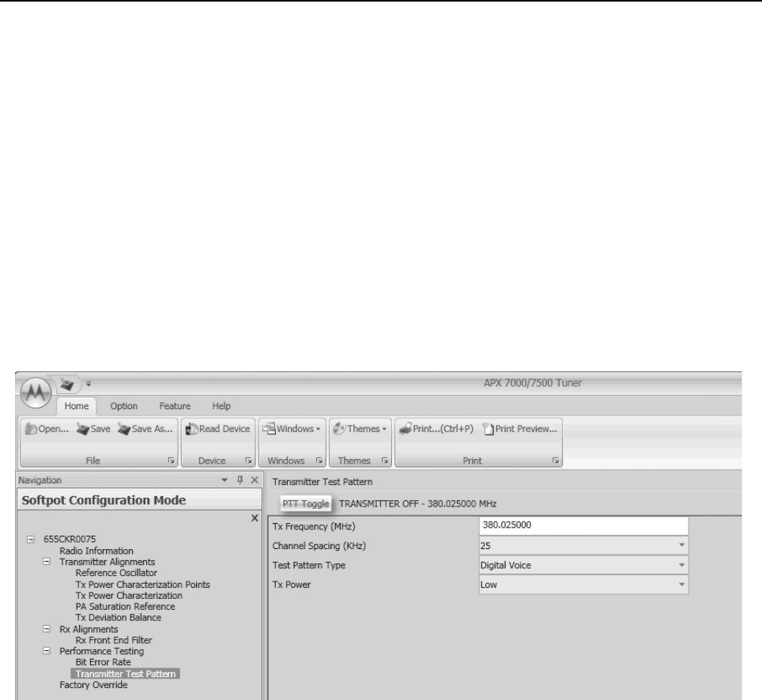Viewport: 762px width, 700px height.
Task: Select Radio Information in the tree
Action: (x=96, y=551)
